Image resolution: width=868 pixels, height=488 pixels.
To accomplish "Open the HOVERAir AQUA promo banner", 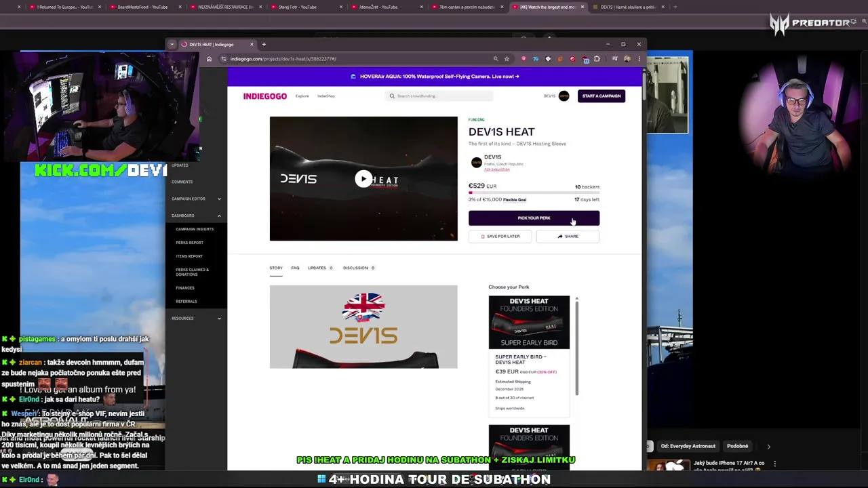I will coord(435,77).
